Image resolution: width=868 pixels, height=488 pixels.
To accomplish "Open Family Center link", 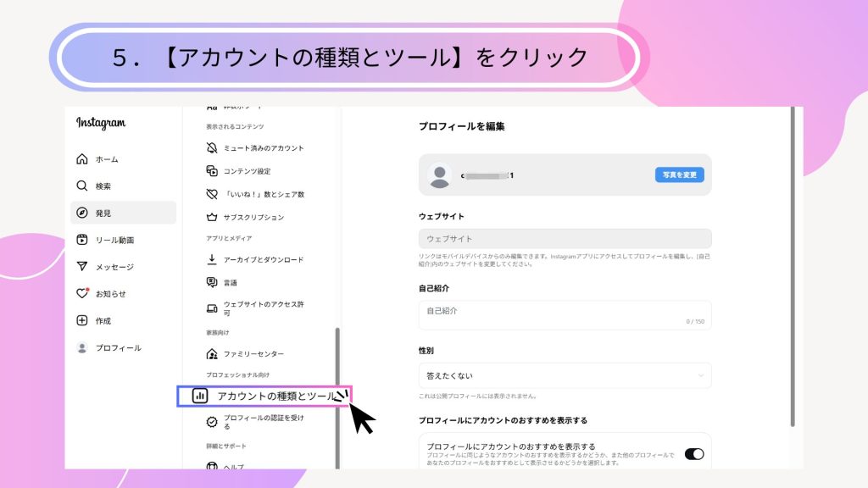I will [x=253, y=353].
